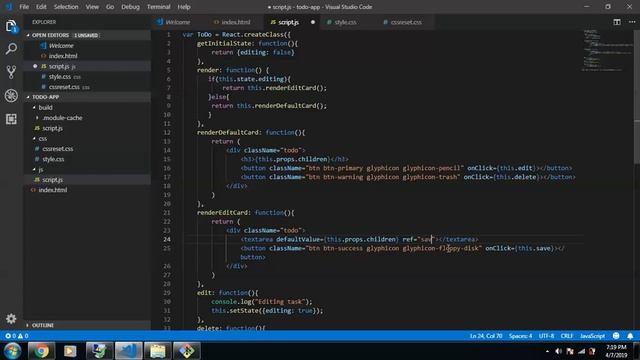Click line number 24 in the gutter
The image size is (640, 360).
click(x=167, y=240)
